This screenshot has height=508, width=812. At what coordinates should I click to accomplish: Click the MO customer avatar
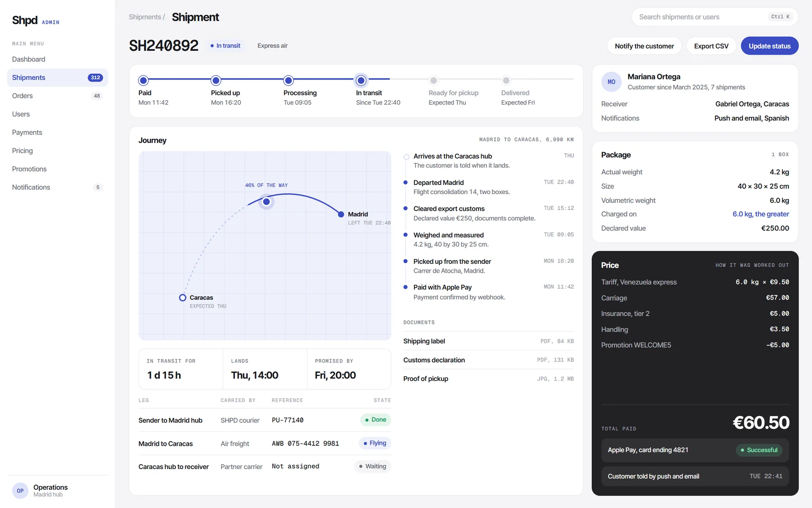[612, 82]
